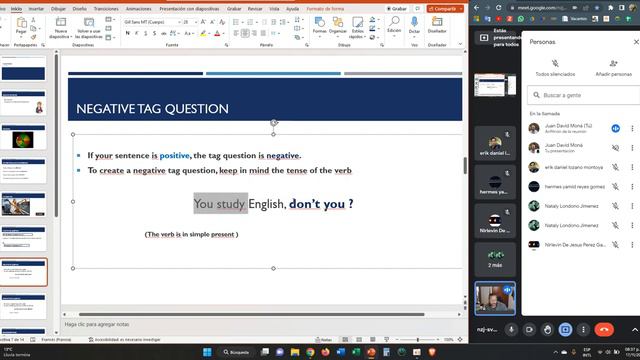Click the Google Meet hang up button
The height and width of the screenshot is (360, 640).
[604, 329]
